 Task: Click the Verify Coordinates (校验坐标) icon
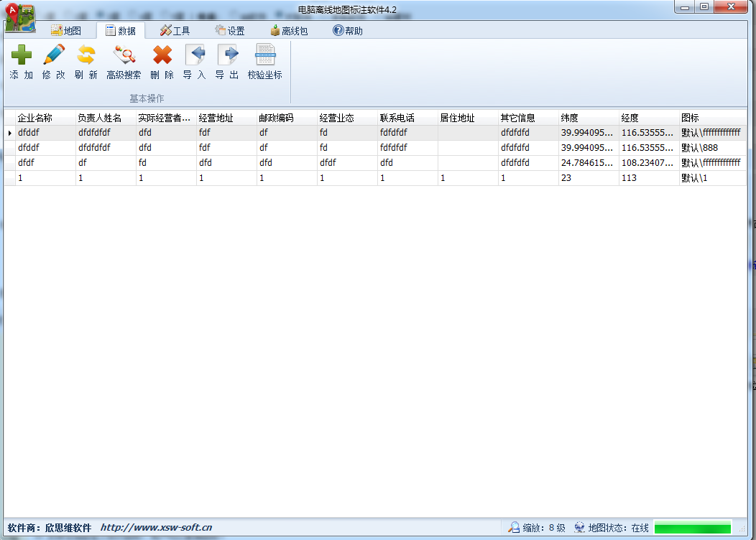point(265,55)
